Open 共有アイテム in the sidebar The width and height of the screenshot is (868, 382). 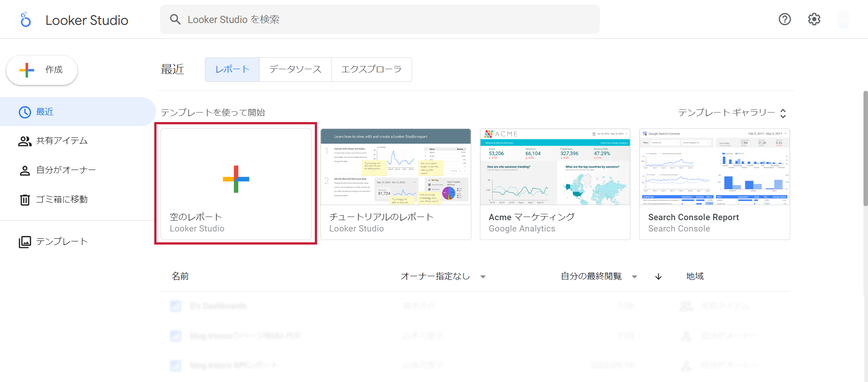click(x=78, y=141)
